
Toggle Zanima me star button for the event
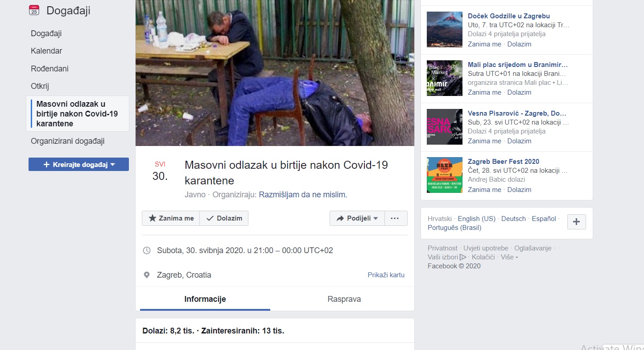click(171, 218)
